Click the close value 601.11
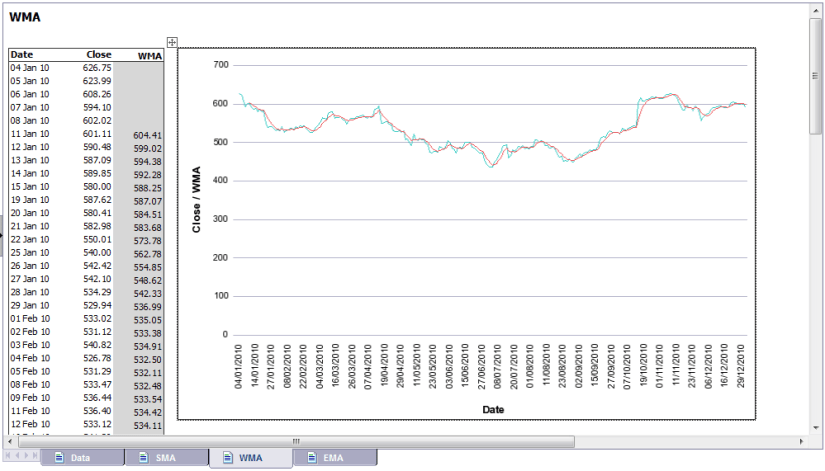This screenshot has height=471, width=825. pos(97,134)
